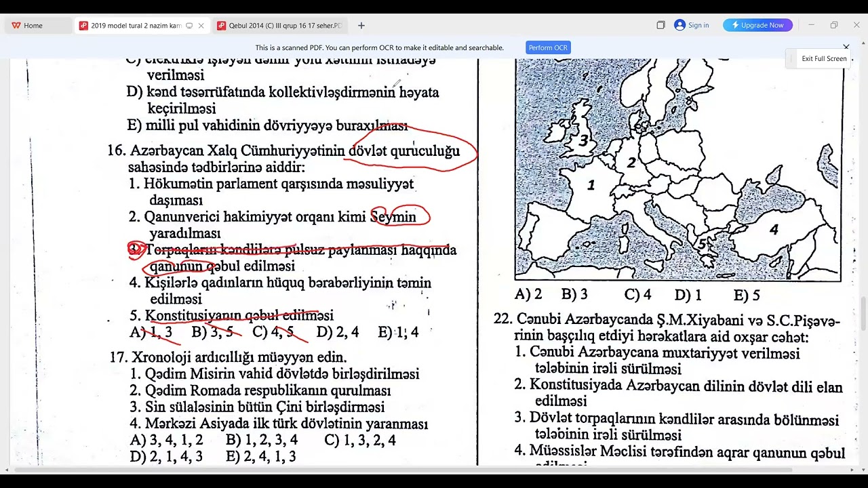Open the Home tab
The height and width of the screenshot is (488, 868).
27,26
